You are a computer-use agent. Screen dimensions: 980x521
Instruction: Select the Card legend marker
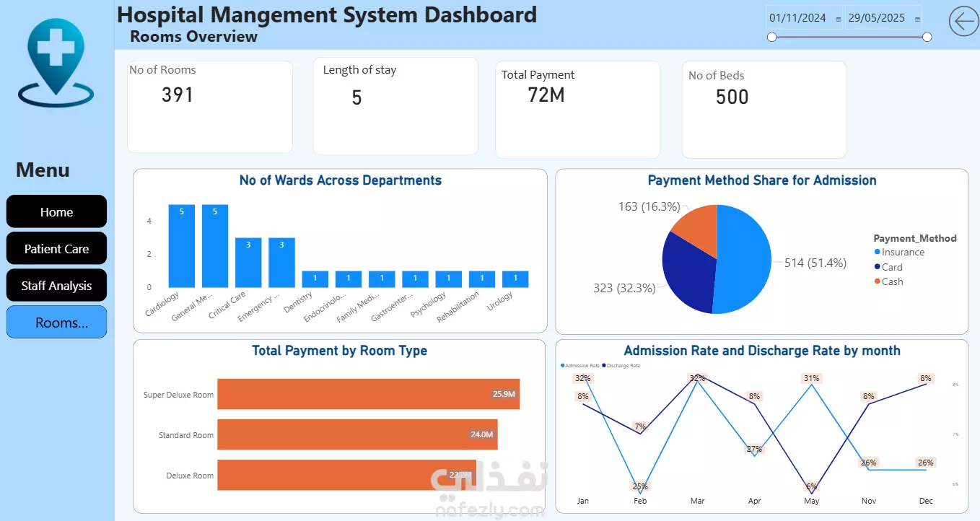(878, 267)
